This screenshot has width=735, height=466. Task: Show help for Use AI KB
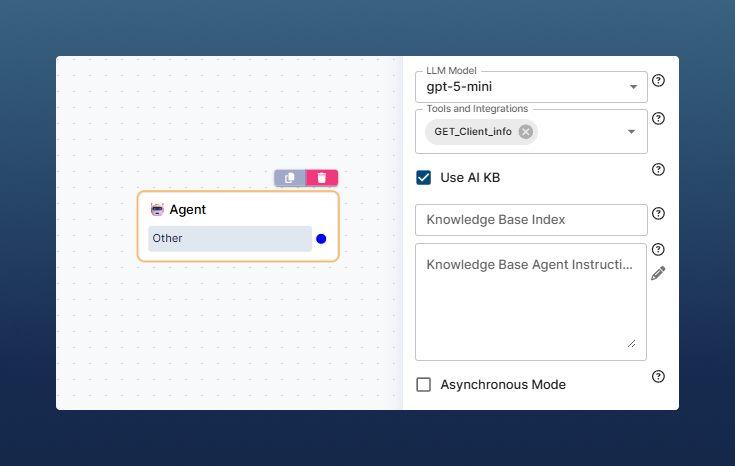658,170
